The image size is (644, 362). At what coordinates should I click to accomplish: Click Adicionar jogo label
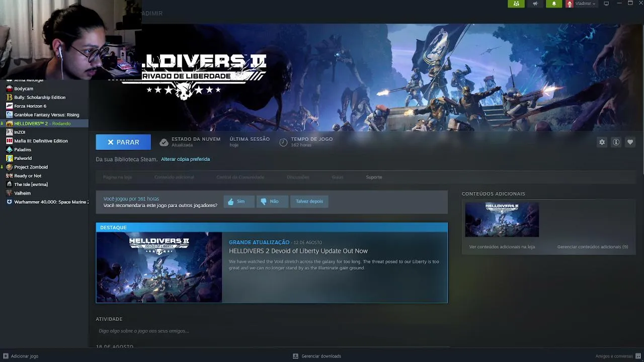click(25, 356)
